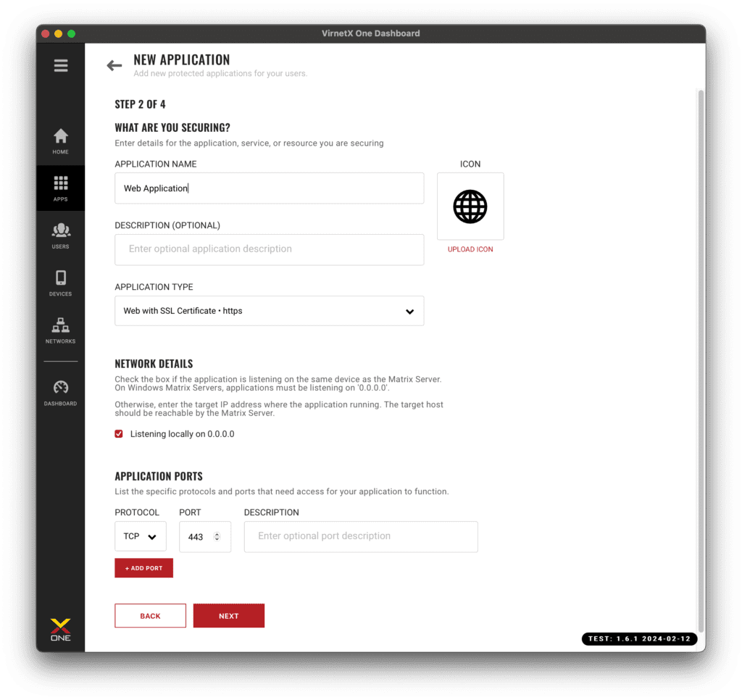
Task: Click the globe application icon preview
Action: click(470, 207)
